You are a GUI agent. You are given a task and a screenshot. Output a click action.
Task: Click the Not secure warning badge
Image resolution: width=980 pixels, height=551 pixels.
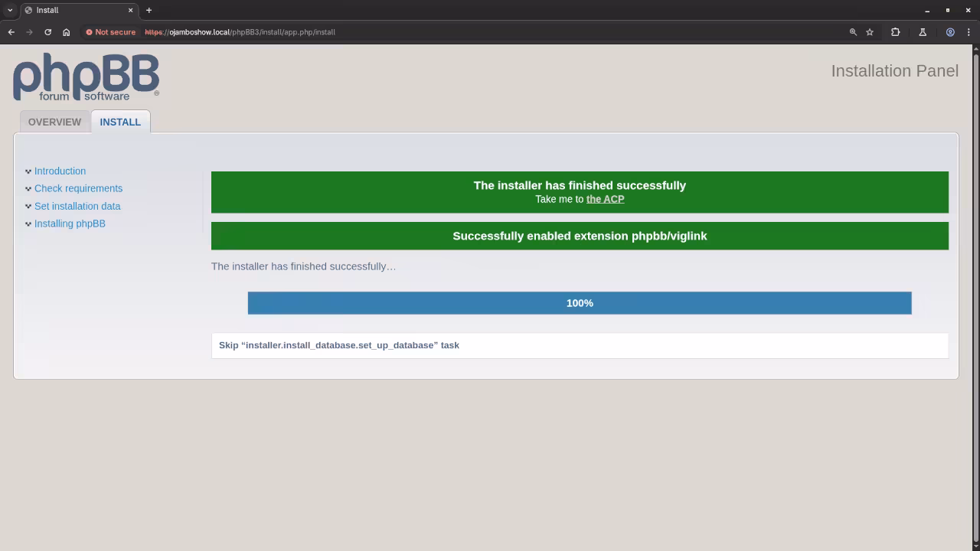pos(110,32)
